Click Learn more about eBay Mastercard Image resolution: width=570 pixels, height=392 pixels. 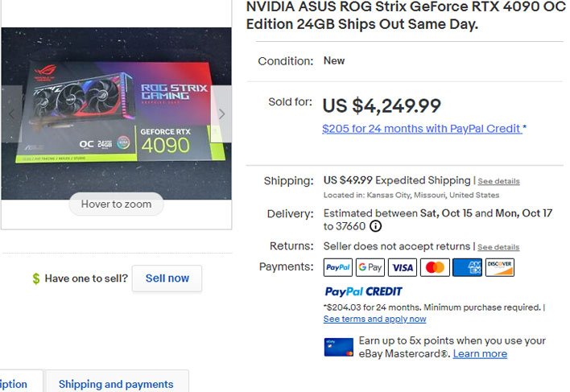[480, 354]
